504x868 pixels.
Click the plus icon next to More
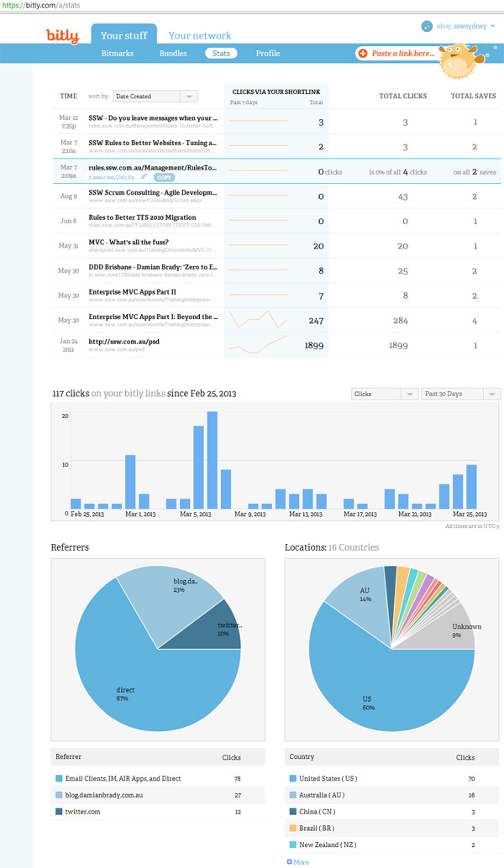coord(290,861)
